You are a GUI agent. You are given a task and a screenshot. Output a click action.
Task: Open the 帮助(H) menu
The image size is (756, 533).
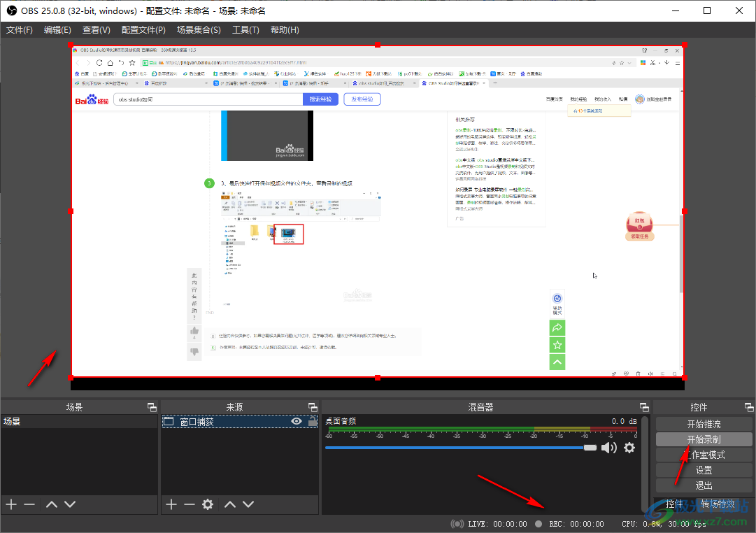285,30
